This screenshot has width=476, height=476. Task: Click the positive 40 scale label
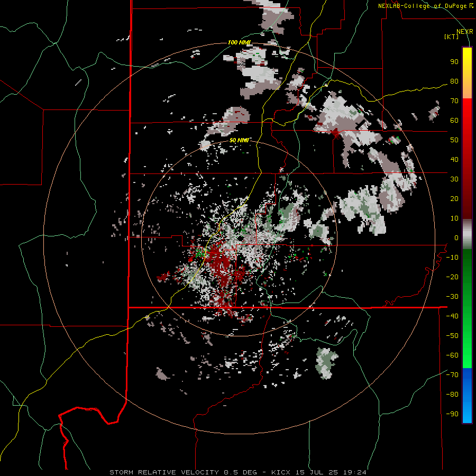(x=454, y=160)
